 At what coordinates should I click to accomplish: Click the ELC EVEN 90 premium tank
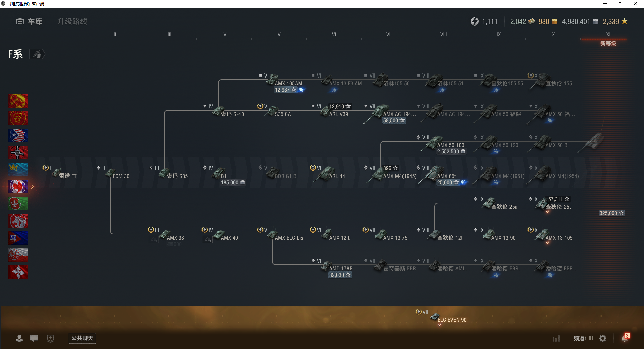[449, 318]
